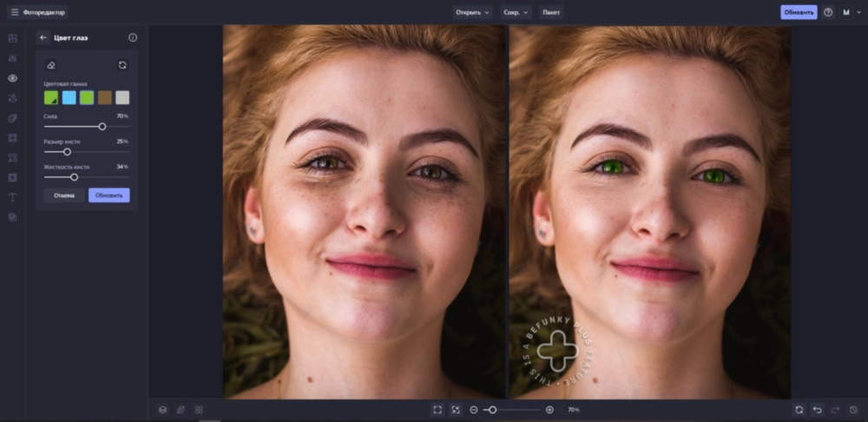Open the help question mark icon

tap(827, 12)
